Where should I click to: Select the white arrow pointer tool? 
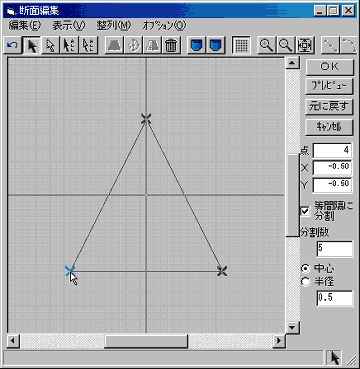(x=50, y=45)
